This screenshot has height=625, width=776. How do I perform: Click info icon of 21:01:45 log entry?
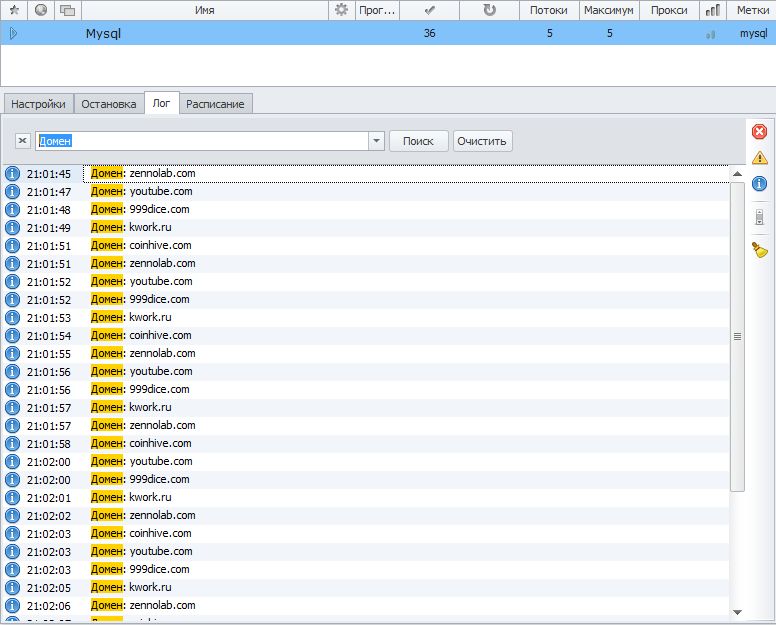click(12, 174)
